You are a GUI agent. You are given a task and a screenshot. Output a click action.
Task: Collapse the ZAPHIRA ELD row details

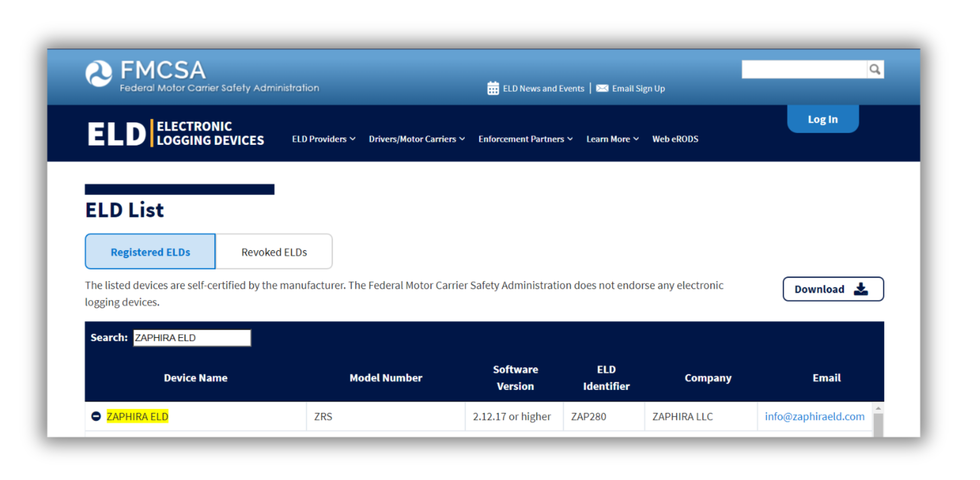(96, 416)
